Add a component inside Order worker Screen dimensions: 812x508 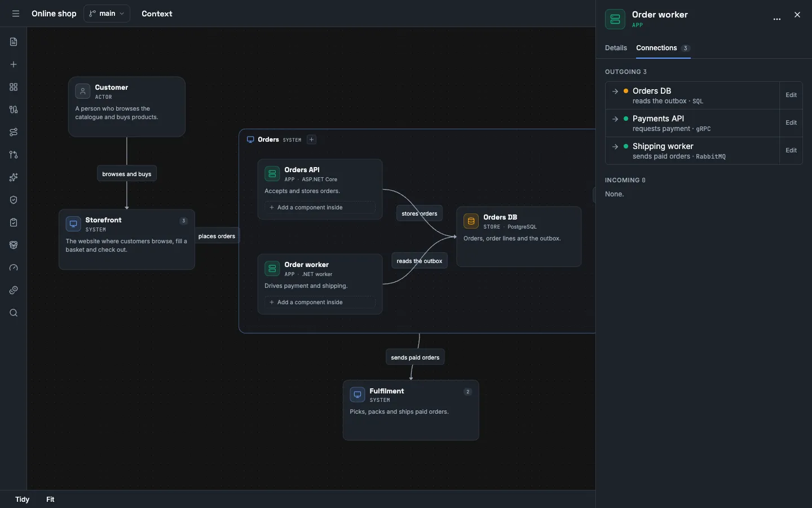320,303
